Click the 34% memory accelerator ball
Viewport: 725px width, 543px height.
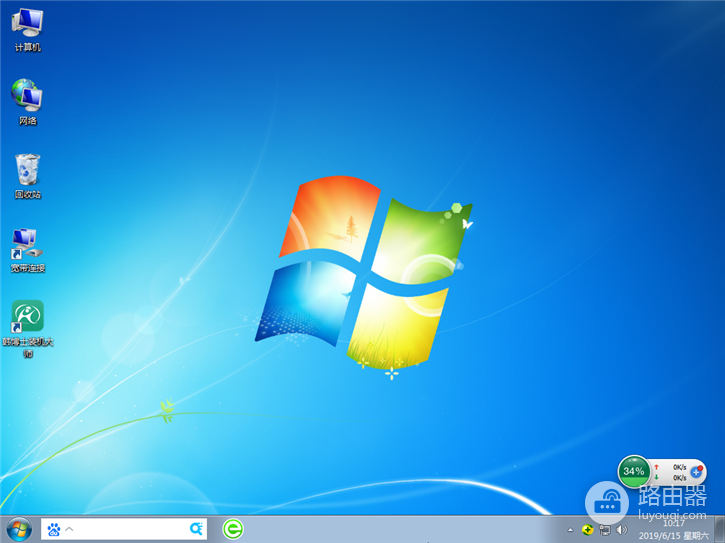[634, 471]
